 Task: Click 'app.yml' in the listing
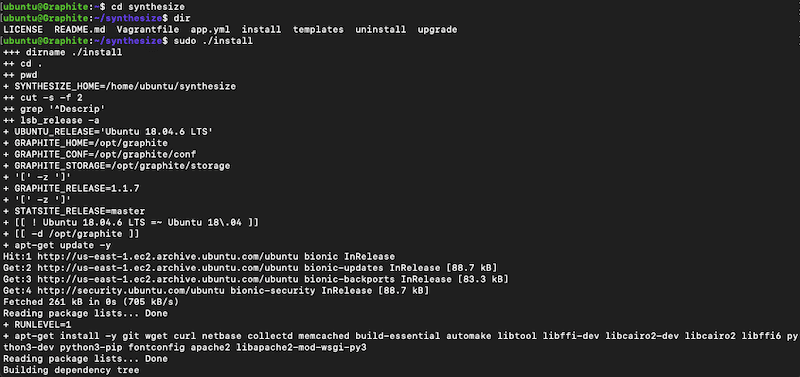[x=207, y=30]
